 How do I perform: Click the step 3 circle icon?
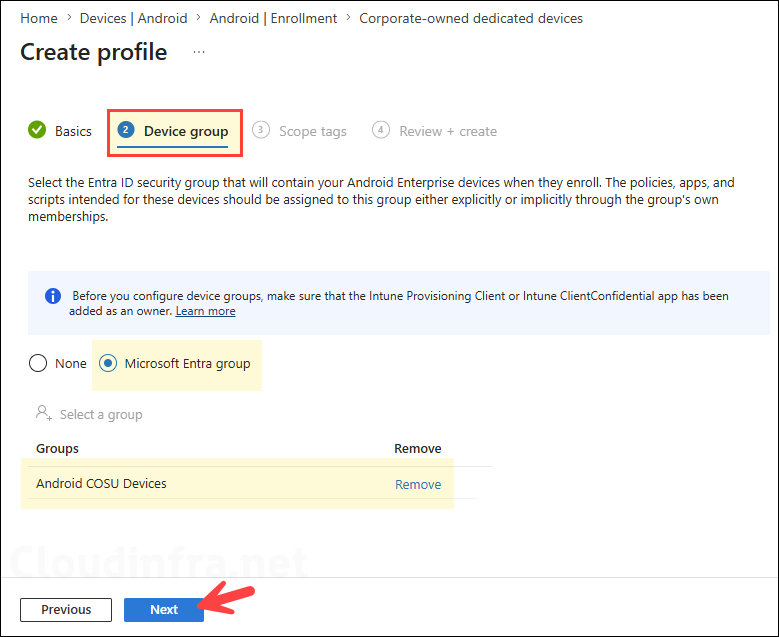pos(261,130)
